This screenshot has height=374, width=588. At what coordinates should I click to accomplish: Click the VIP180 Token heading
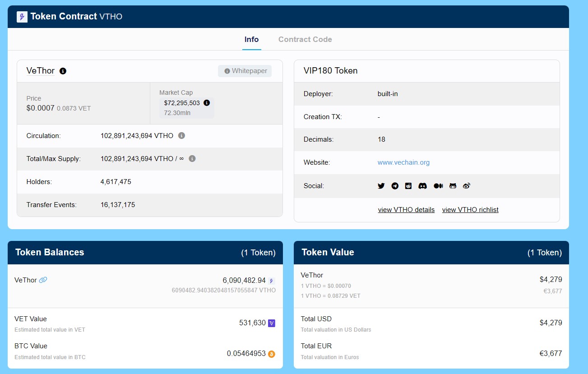(x=331, y=71)
